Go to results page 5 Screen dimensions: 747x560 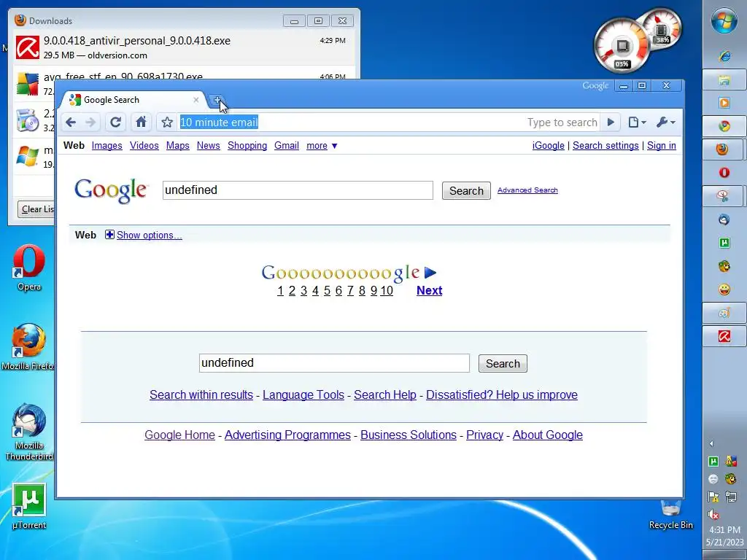coord(327,290)
